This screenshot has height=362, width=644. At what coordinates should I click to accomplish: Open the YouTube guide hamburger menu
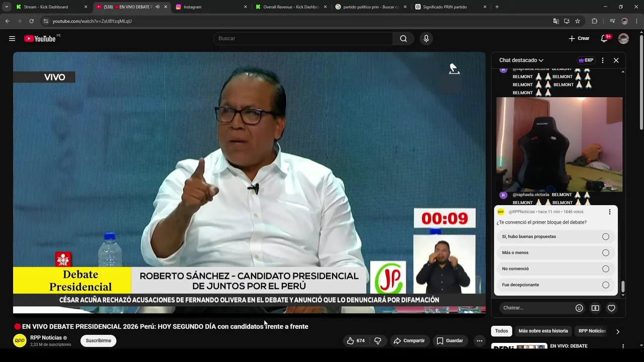click(x=12, y=39)
